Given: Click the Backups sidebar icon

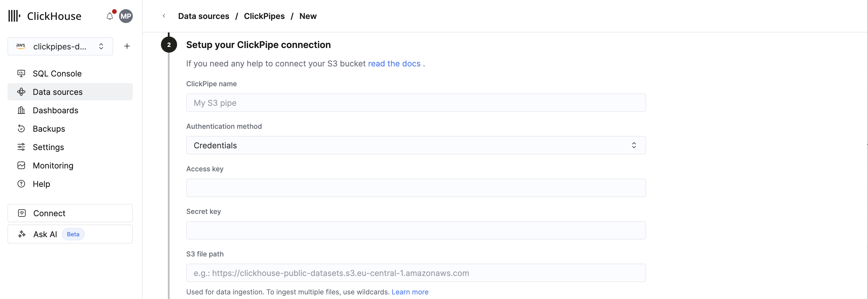Looking at the screenshot, I should pos(21,129).
